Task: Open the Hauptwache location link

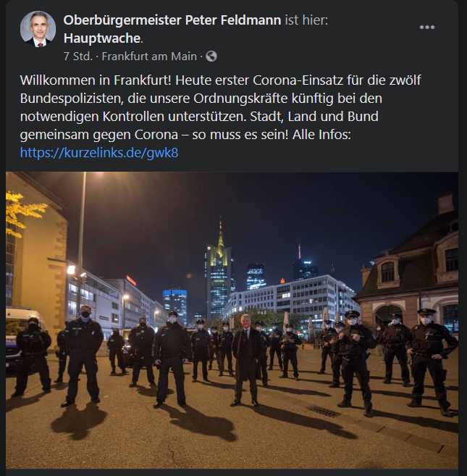Action: (x=102, y=38)
